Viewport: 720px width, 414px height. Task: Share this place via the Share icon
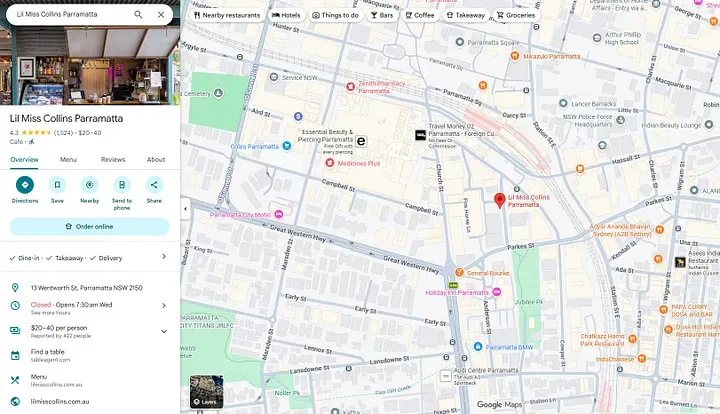pos(154,185)
